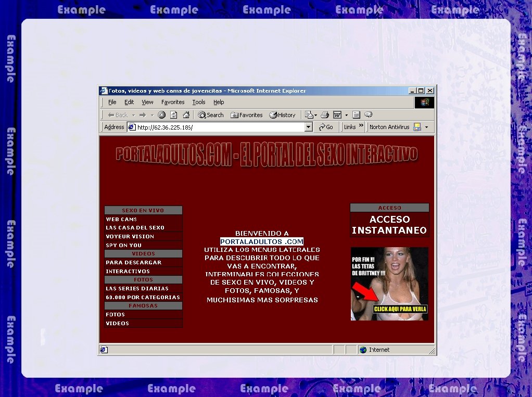Click the Norton AntiVirus toolbar label
532x397 pixels.
point(389,127)
